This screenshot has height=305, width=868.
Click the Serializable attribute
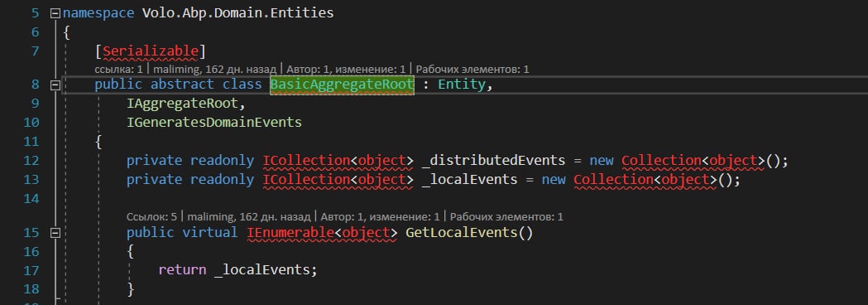point(150,52)
